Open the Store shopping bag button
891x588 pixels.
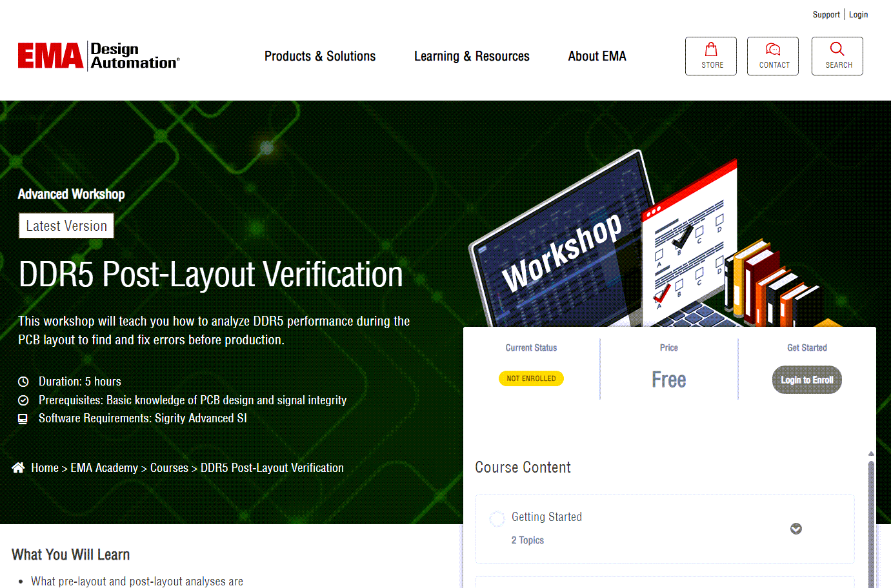711,56
